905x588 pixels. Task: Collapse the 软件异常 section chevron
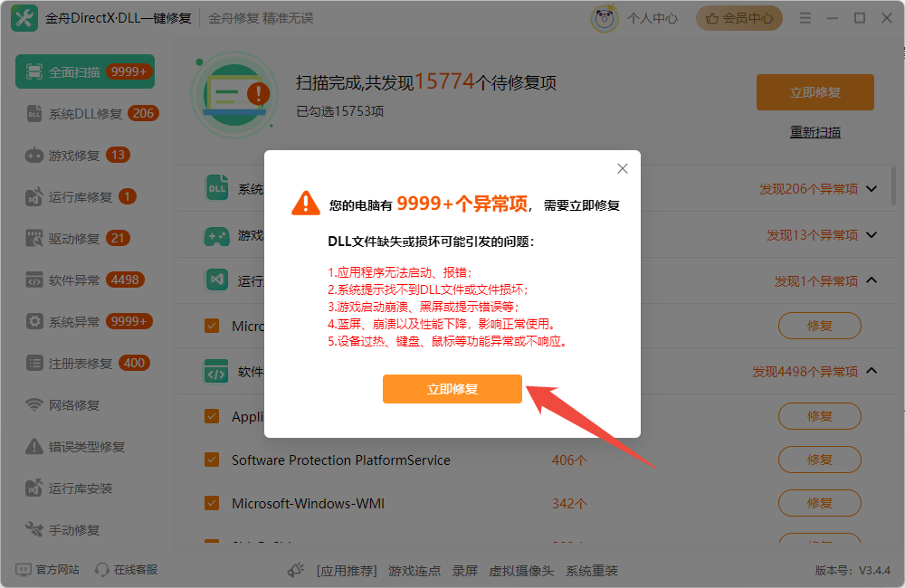click(872, 370)
